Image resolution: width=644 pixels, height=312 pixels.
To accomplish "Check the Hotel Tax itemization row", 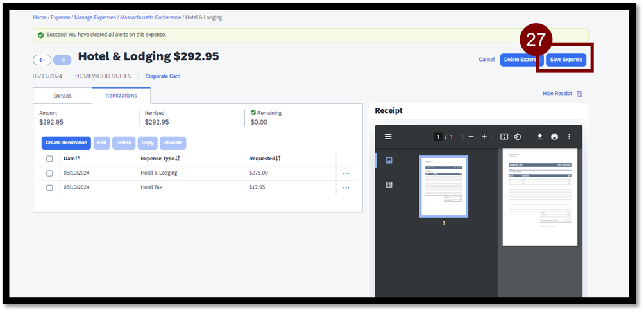I will (49, 187).
